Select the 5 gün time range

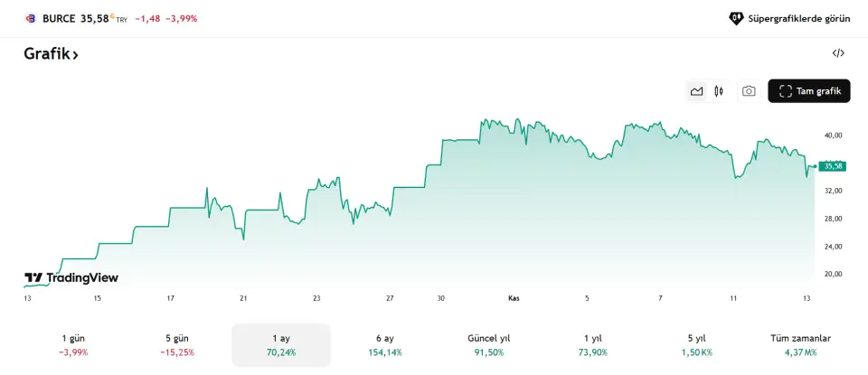(177, 344)
